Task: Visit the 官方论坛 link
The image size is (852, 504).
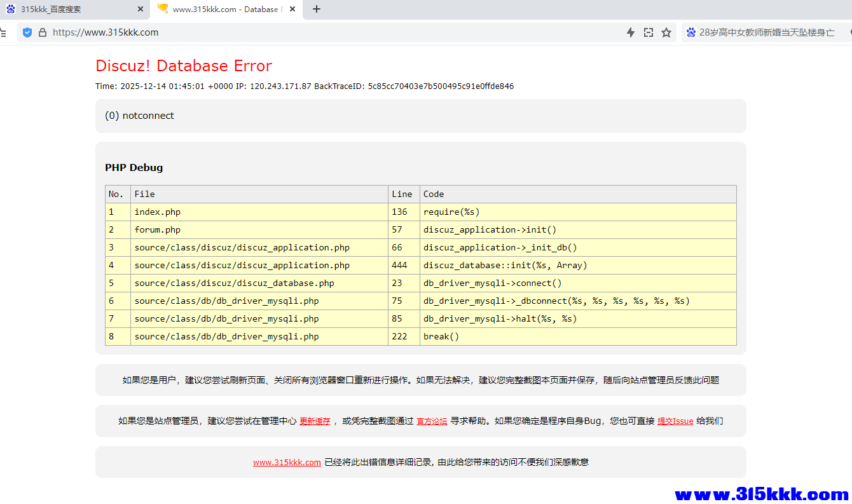Action: coord(432,421)
